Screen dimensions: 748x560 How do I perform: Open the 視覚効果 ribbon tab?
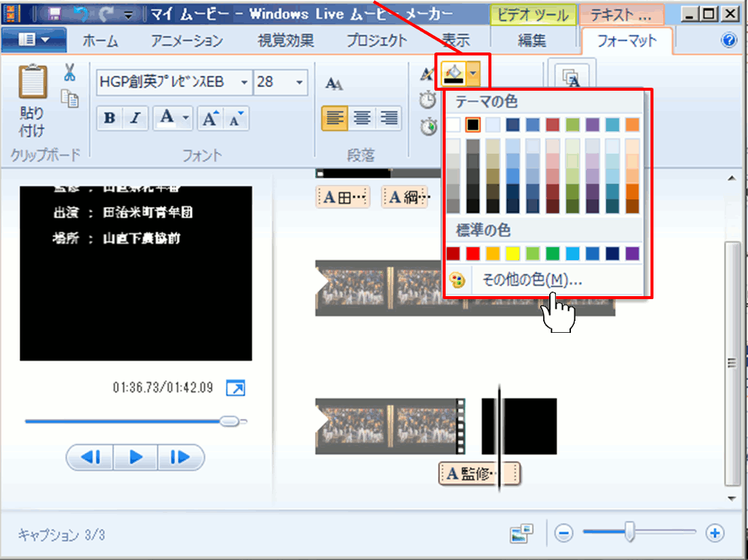(x=286, y=41)
